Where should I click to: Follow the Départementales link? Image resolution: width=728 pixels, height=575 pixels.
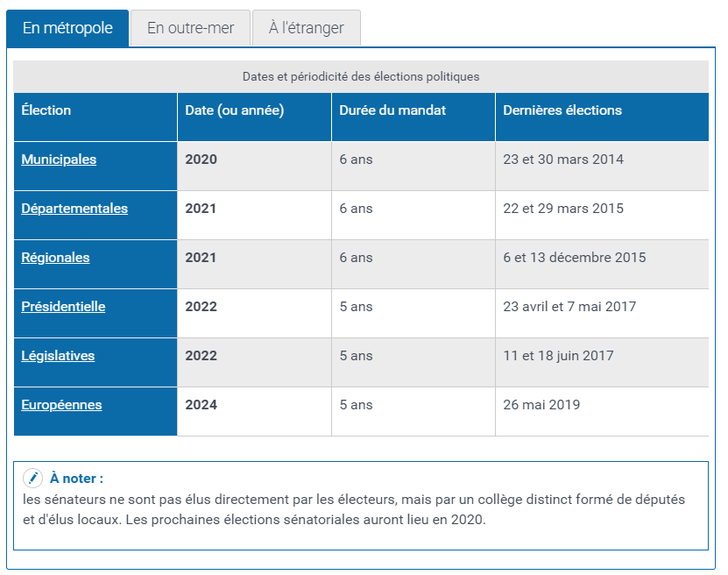point(74,209)
